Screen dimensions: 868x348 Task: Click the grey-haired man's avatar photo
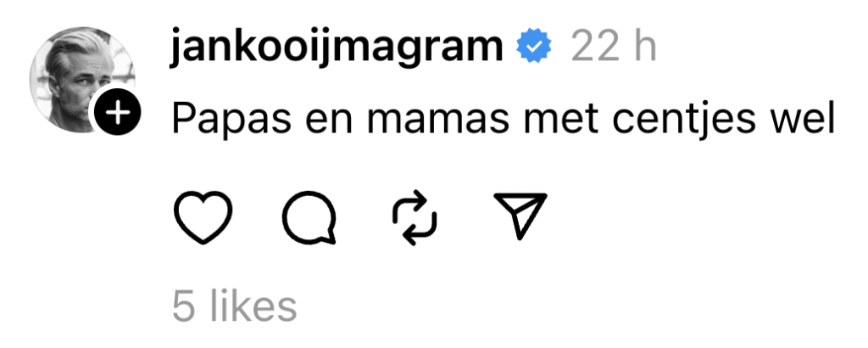point(82,79)
